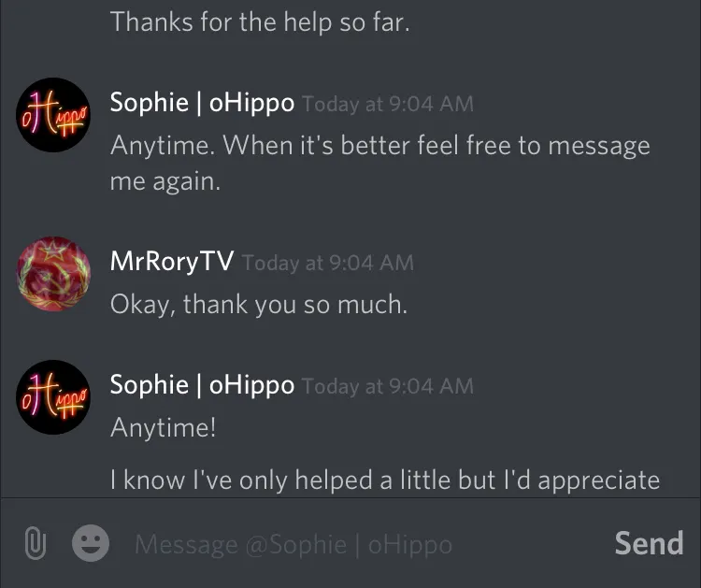Click the first Sophie 9:04 AM timestamp
The image size is (701, 588).
tap(388, 104)
